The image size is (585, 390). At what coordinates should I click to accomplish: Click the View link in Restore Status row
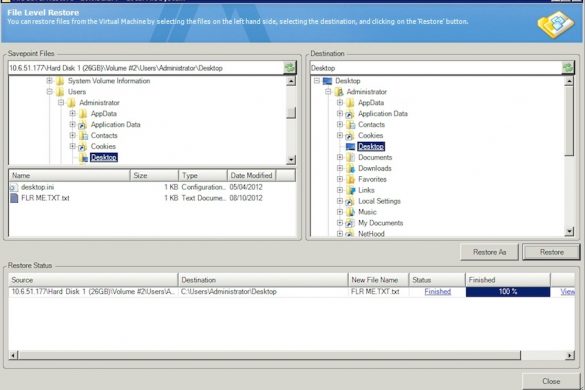tap(567, 291)
